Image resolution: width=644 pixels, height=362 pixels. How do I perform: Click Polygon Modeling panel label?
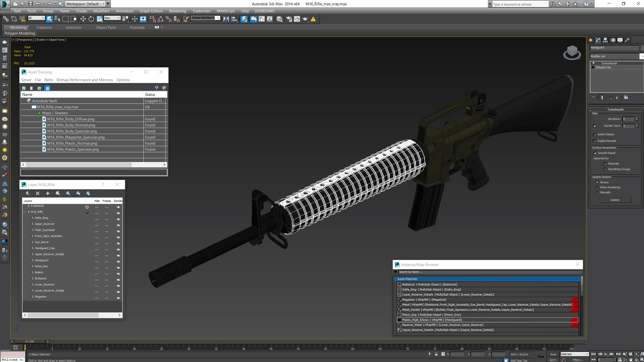(20, 33)
